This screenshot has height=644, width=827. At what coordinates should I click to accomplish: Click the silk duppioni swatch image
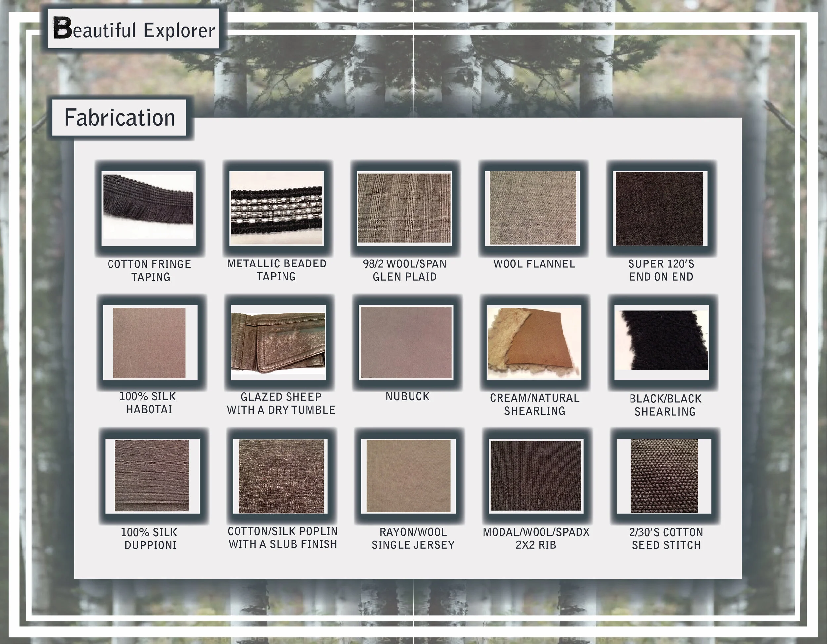coord(152,476)
